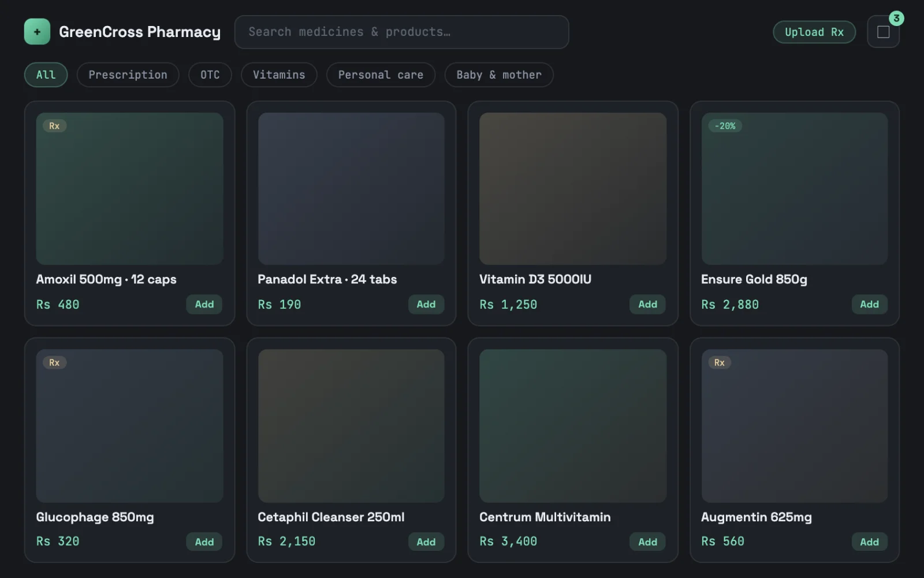Open Ensure Gold 850g product image
Screen dimensions: 924x578
click(x=795, y=188)
